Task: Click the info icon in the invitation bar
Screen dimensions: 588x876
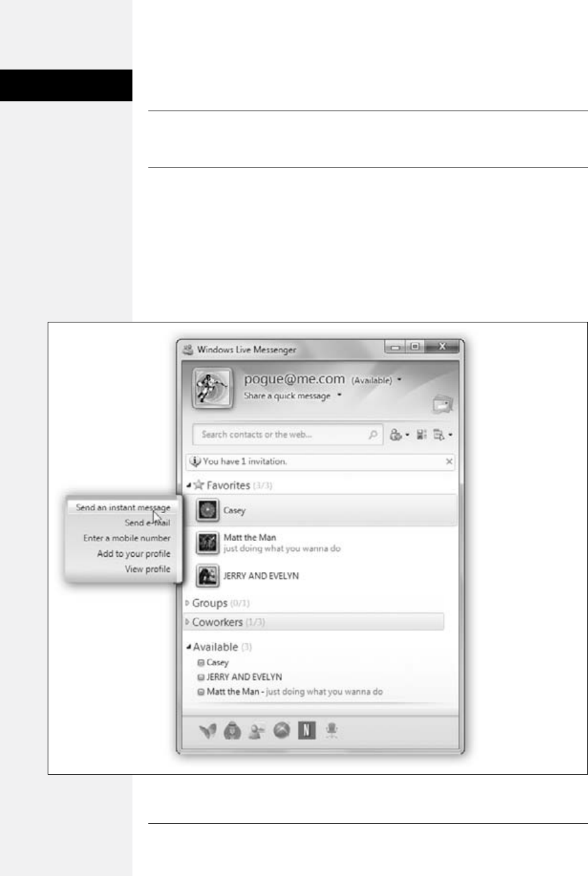Action: point(195,462)
